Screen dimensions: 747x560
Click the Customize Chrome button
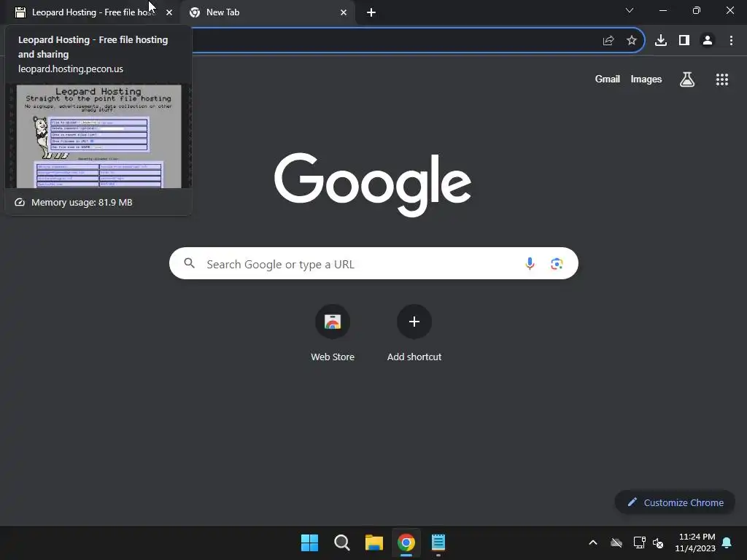click(675, 502)
